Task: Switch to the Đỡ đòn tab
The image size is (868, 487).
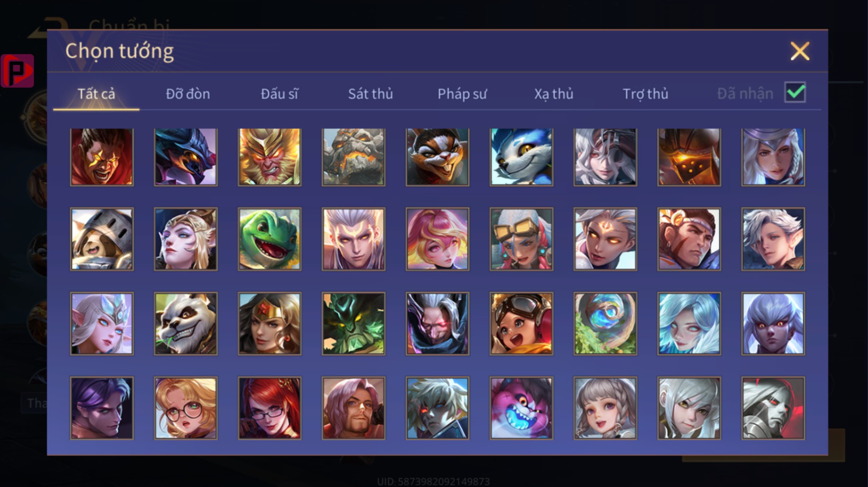Action: pyautogui.click(x=188, y=94)
